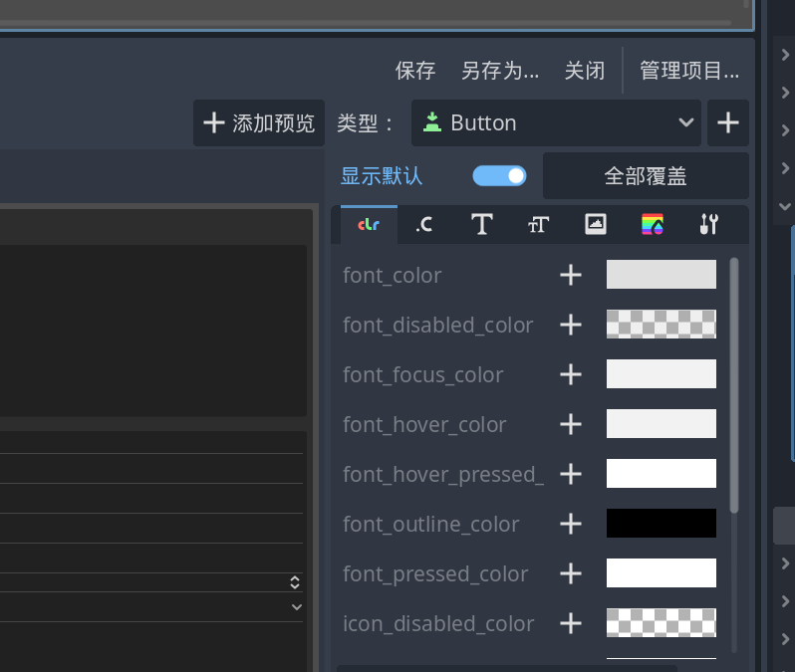Viewport: 795px width, 672px height.
Task: Open the StyleBoxes rainbow tab
Action: pos(652,225)
